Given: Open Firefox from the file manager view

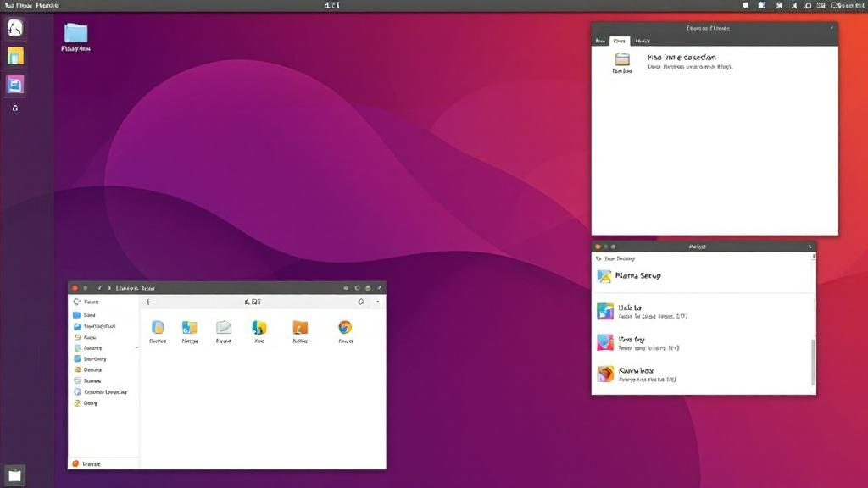Looking at the screenshot, I should [x=345, y=329].
